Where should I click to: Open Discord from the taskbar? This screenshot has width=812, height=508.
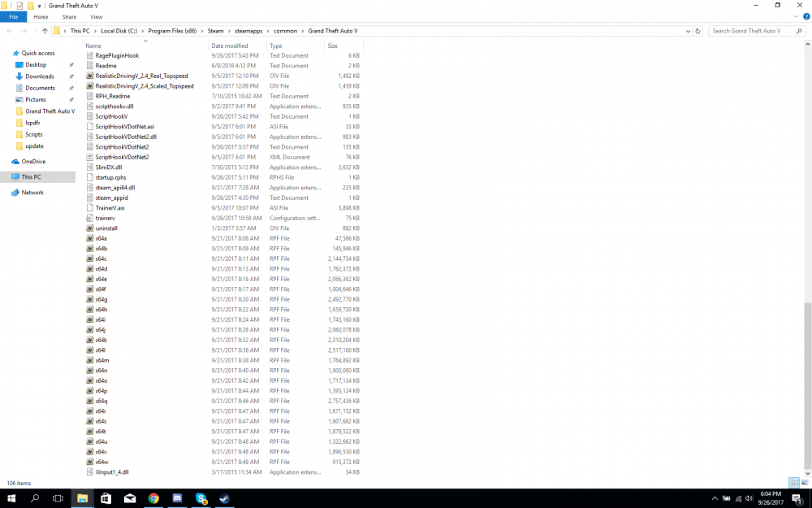[x=177, y=499]
